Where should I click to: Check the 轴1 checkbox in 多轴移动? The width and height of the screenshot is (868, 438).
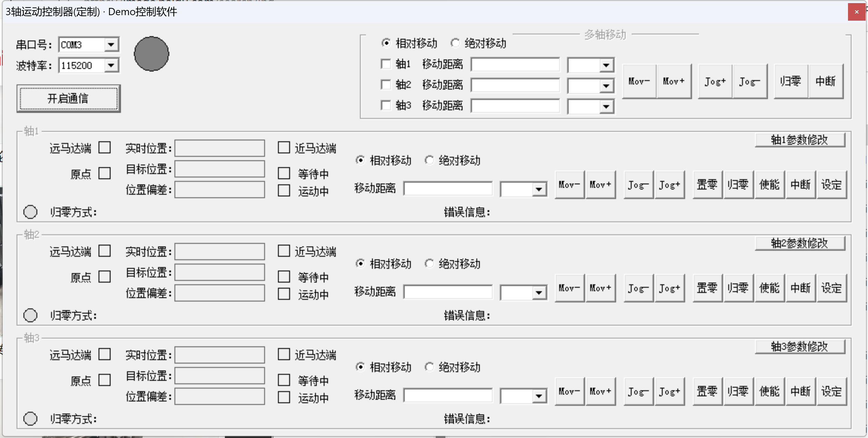386,64
